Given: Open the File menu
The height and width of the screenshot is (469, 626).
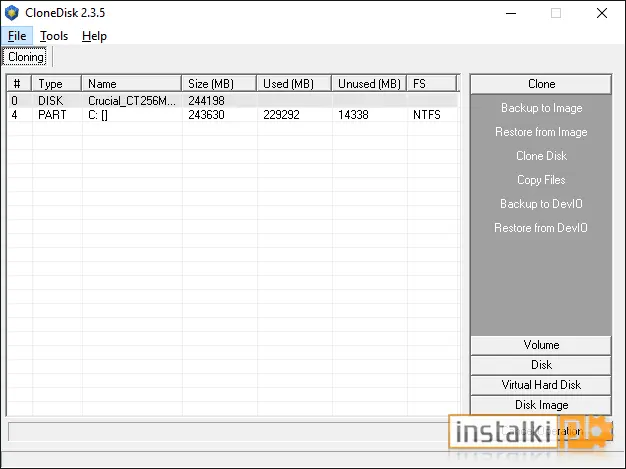Looking at the screenshot, I should [x=17, y=36].
